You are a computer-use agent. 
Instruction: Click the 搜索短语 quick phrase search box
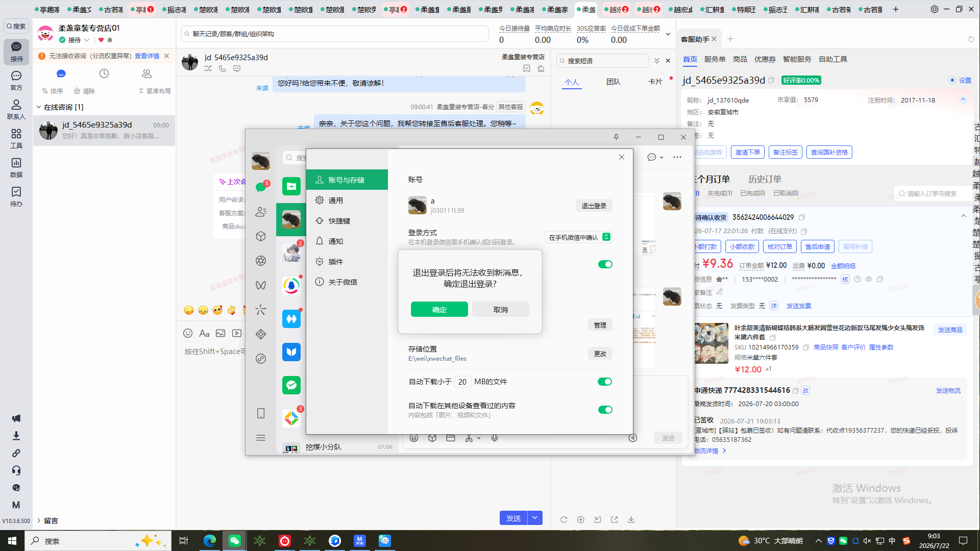pyautogui.click(x=603, y=61)
